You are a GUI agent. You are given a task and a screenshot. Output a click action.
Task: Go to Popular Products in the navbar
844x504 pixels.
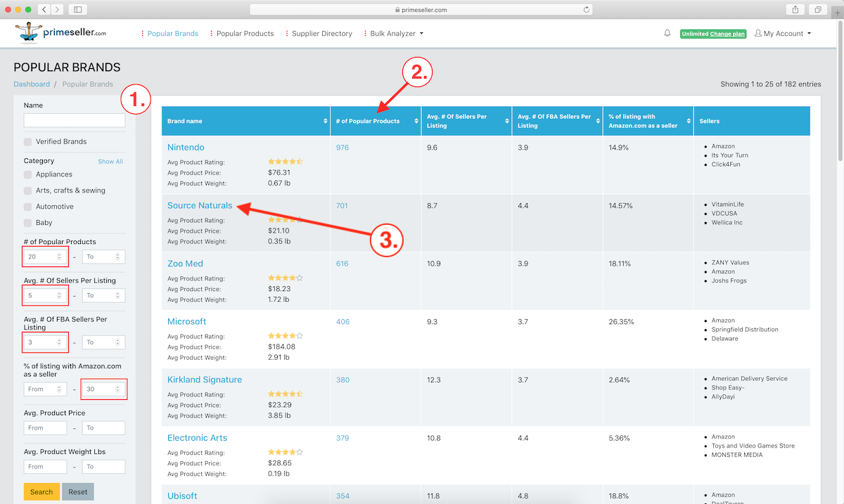243,33
